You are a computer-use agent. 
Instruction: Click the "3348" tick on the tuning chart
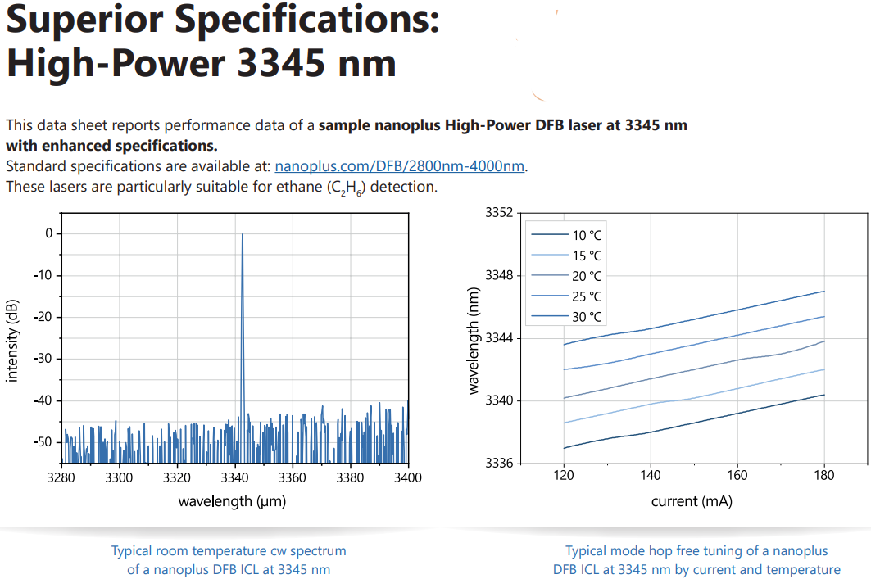click(x=499, y=275)
